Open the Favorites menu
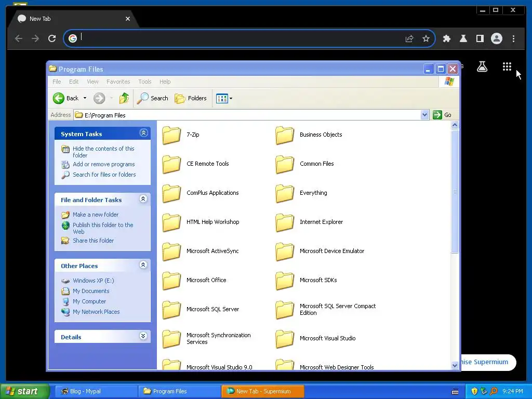This screenshot has height=399, width=532. coord(118,82)
